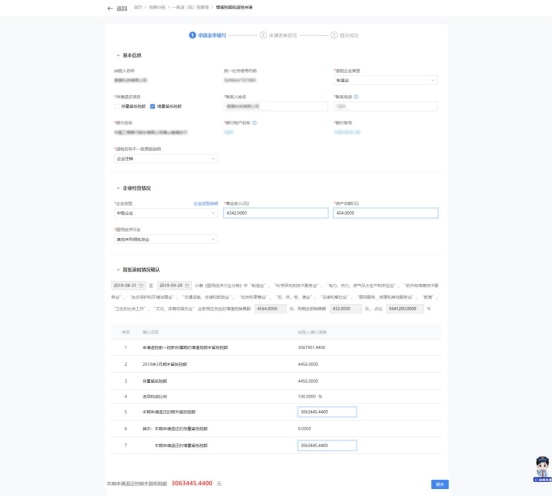Collapse the 基本信息 section
Viewport: 552px width, 497px height.
[x=118, y=55]
